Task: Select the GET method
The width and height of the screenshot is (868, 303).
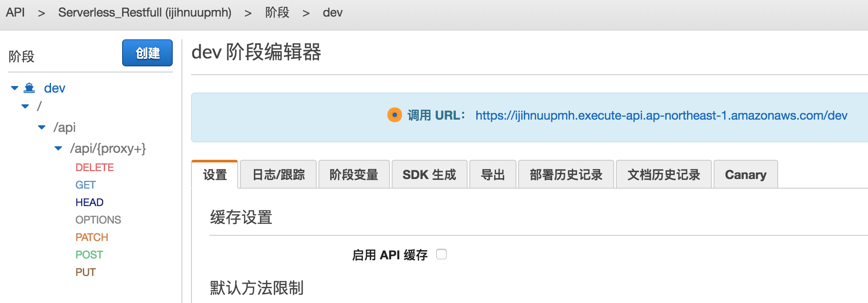Action: point(85,185)
